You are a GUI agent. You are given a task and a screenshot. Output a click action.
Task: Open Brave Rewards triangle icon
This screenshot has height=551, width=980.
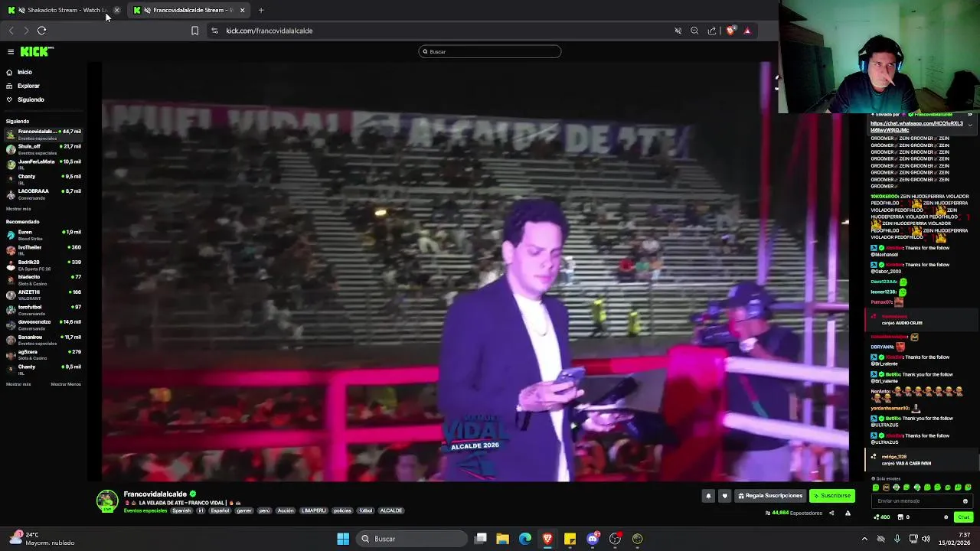tap(747, 31)
